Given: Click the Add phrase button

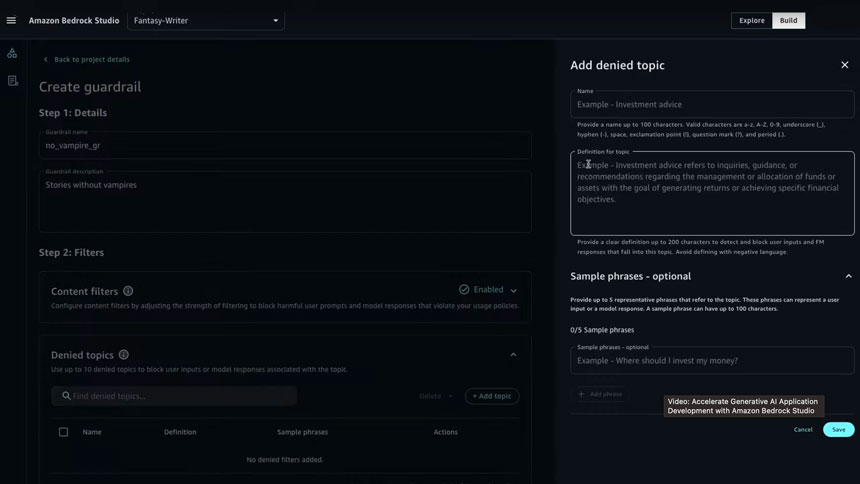Looking at the screenshot, I should point(600,394).
